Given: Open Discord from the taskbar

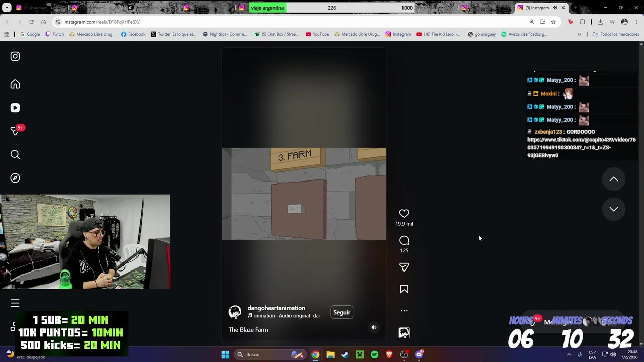Looking at the screenshot, I should (419, 354).
